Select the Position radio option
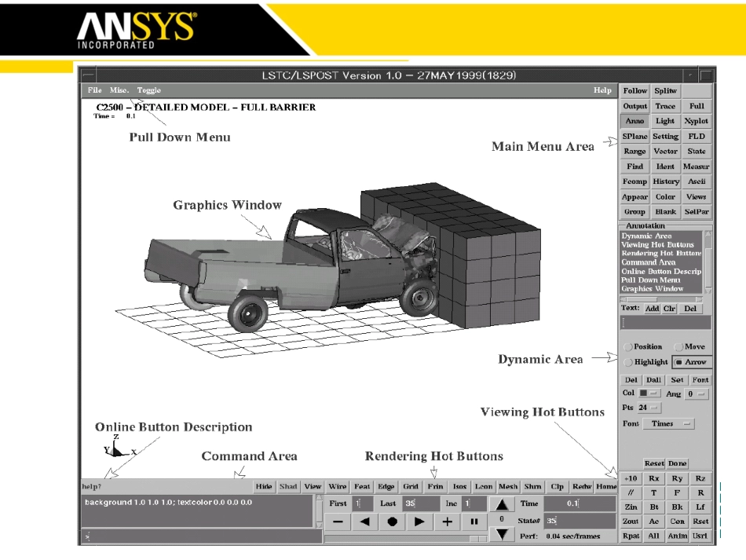 [x=627, y=346]
